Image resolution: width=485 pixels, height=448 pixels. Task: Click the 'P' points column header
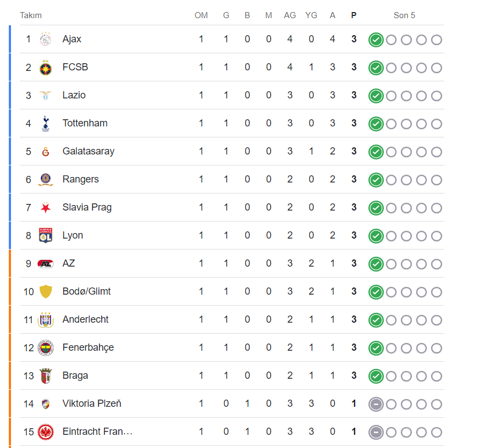[x=354, y=15]
